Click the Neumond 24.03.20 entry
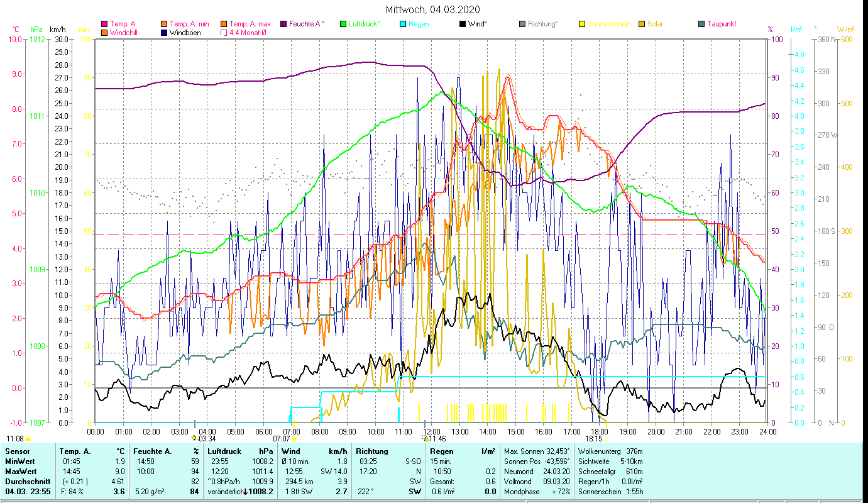 point(537,472)
